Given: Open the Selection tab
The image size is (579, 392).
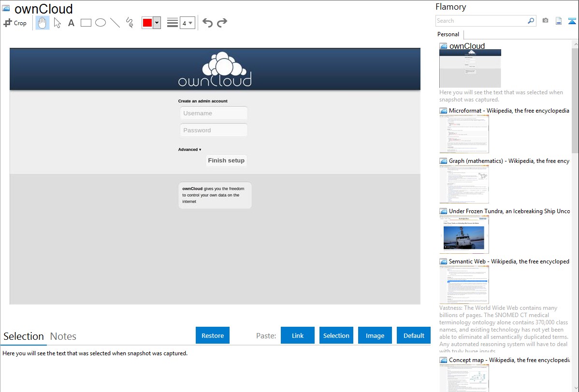Looking at the screenshot, I should (x=24, y=336).
